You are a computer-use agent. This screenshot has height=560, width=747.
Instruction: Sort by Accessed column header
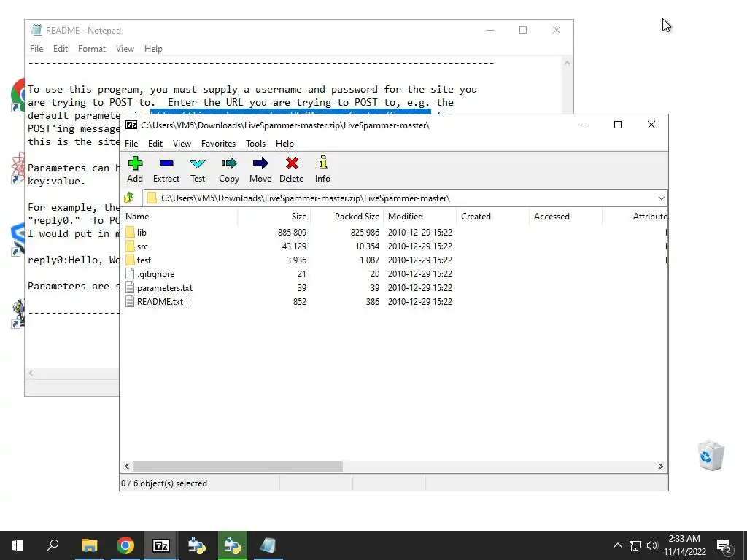pyautogui.click(x=565, y=216)
